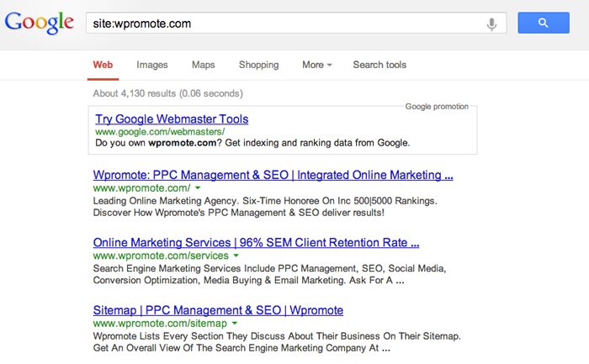
Task: Open the Sitemap | PPC Management result
Action: coord(218,310)
